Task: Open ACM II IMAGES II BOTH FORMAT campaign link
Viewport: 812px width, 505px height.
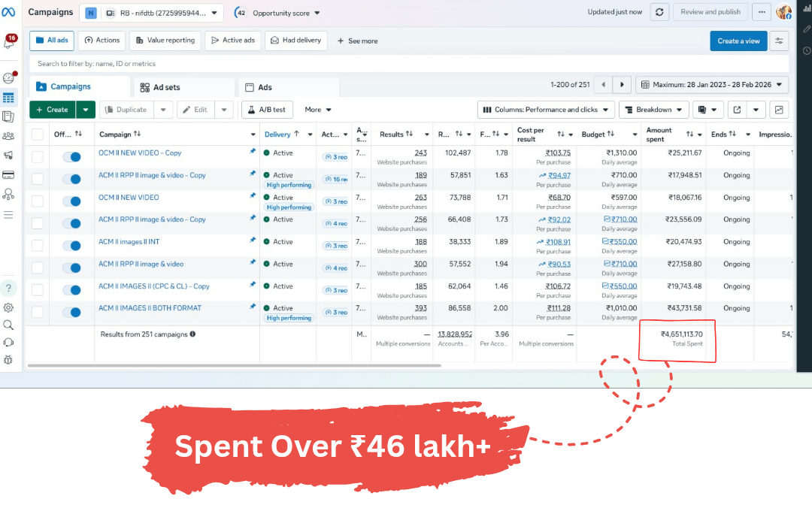Action: (x=150, y=308)
